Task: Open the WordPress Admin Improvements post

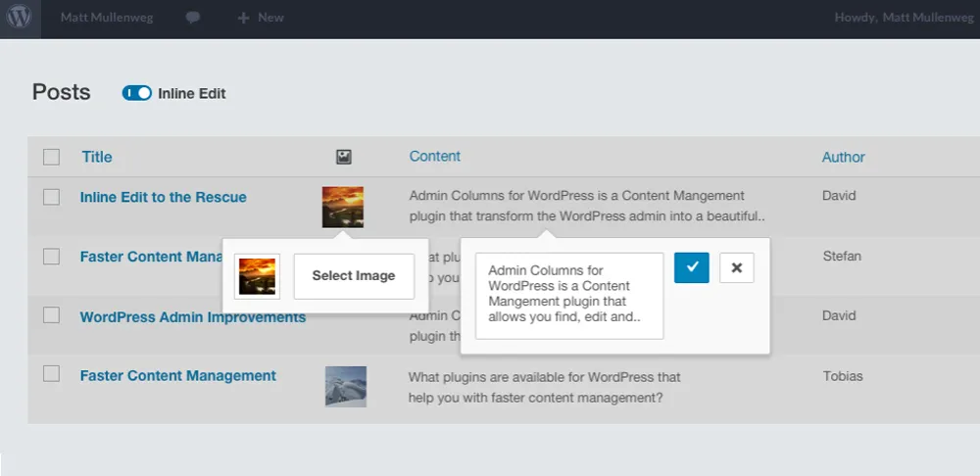Action: 193,316
